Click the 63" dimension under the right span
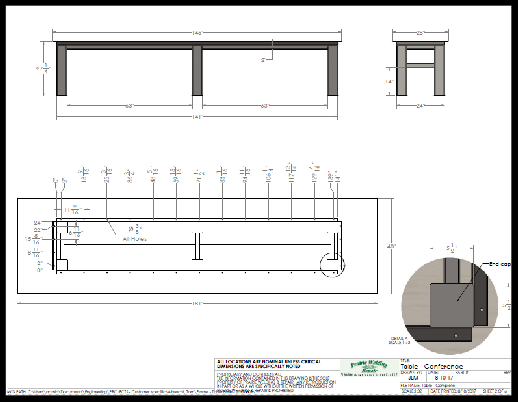Viewport: 518px width, 402px height. click(x=264, y=106)
